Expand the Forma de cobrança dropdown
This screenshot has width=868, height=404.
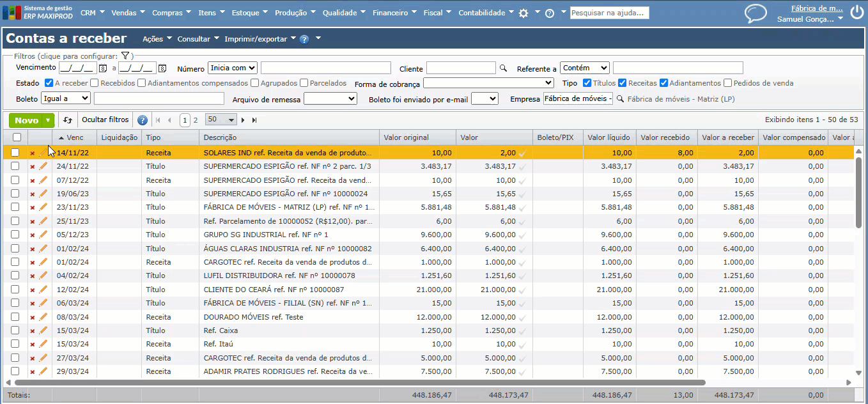tap(488, 83)
